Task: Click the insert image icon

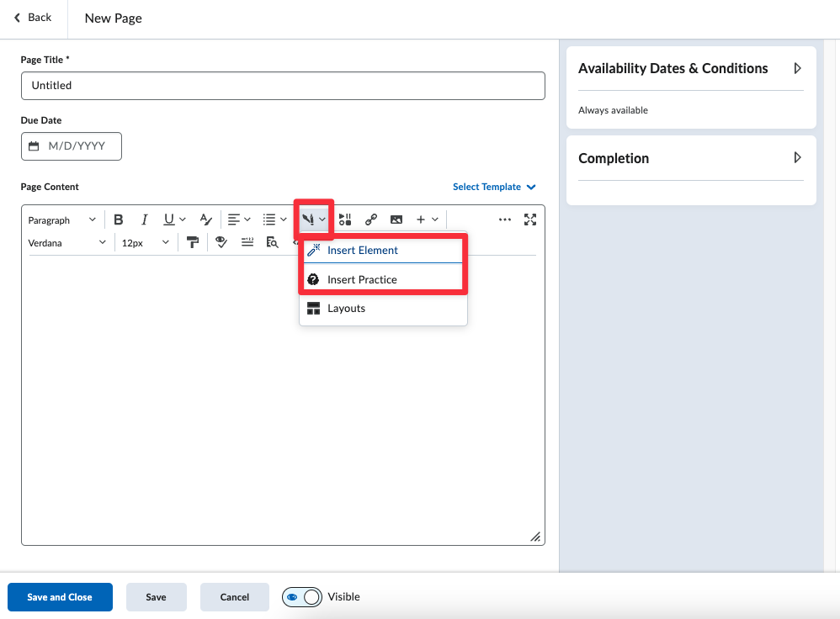Action: [396, 220]
